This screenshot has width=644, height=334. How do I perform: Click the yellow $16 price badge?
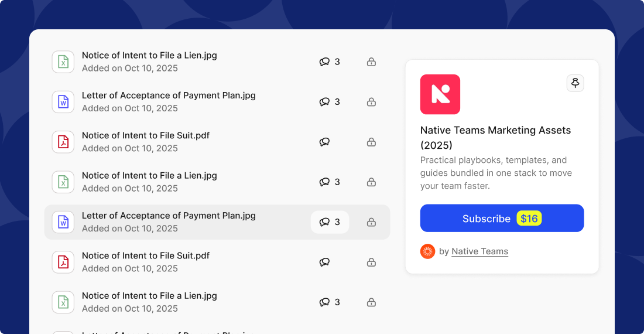click(529, 219)
